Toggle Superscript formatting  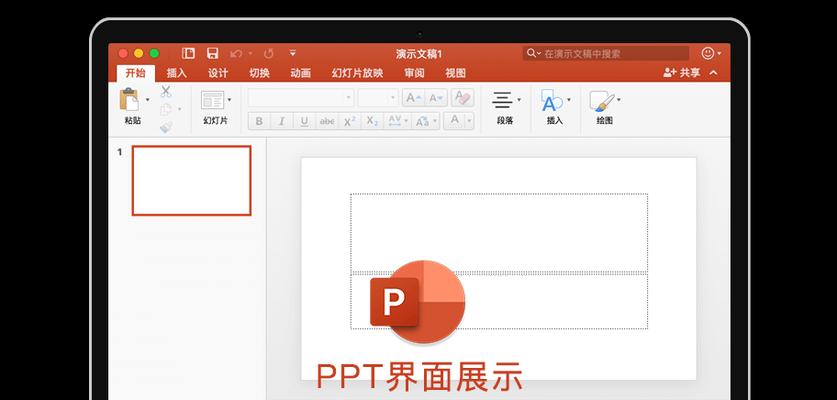pos(349,121)
